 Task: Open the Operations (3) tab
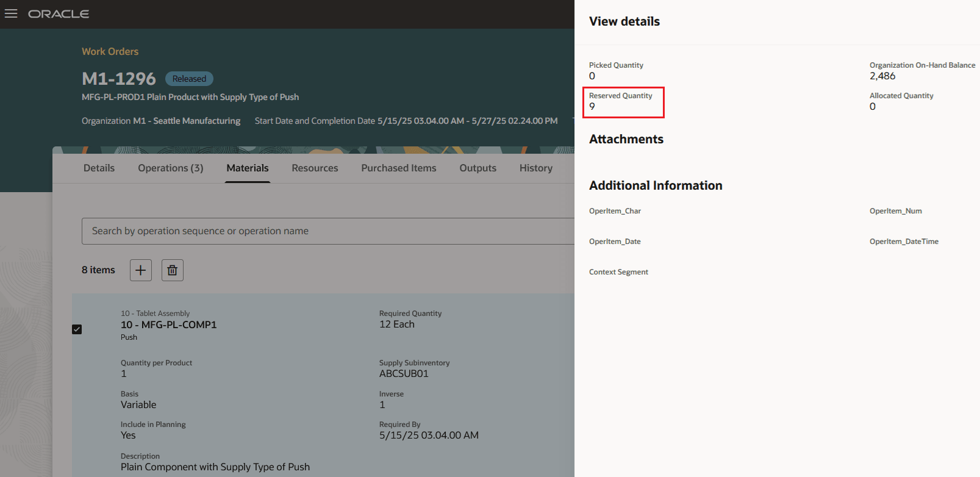click(x=170, y=168)
